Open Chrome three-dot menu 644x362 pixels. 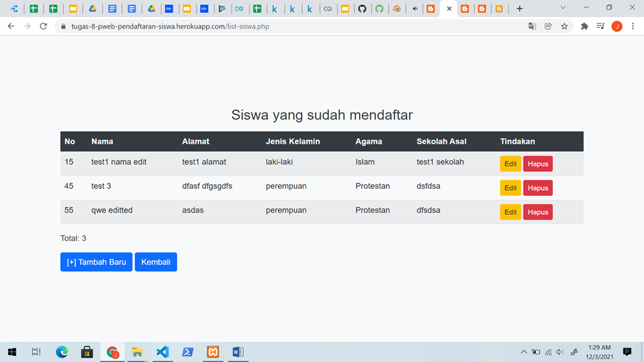point(633,26)
